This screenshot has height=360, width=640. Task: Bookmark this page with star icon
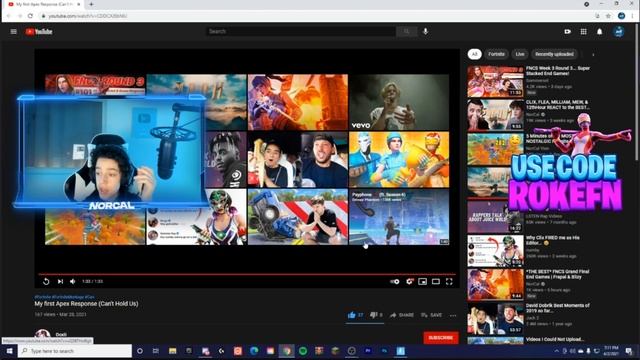click(608, 16)
